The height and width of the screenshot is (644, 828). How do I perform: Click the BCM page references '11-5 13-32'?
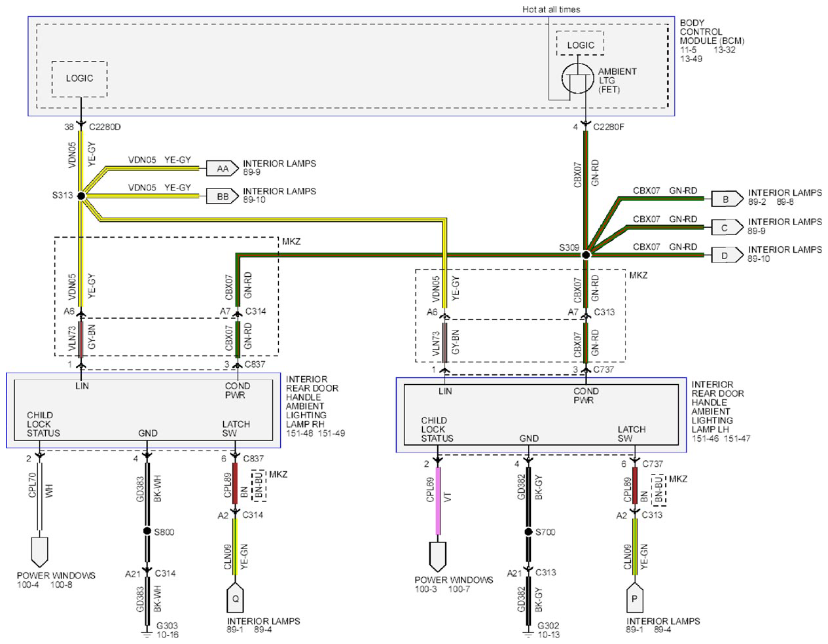click(708, 50)
